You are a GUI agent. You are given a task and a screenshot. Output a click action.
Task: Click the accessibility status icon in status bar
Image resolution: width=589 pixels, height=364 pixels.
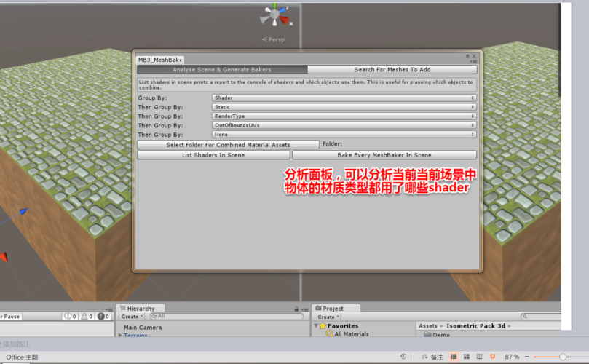click(403, 357)
